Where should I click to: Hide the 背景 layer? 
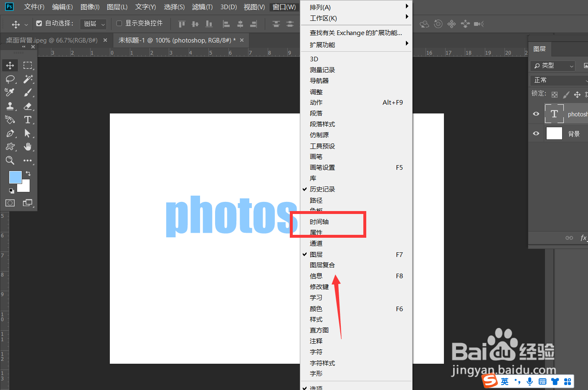tap(536, 133)
